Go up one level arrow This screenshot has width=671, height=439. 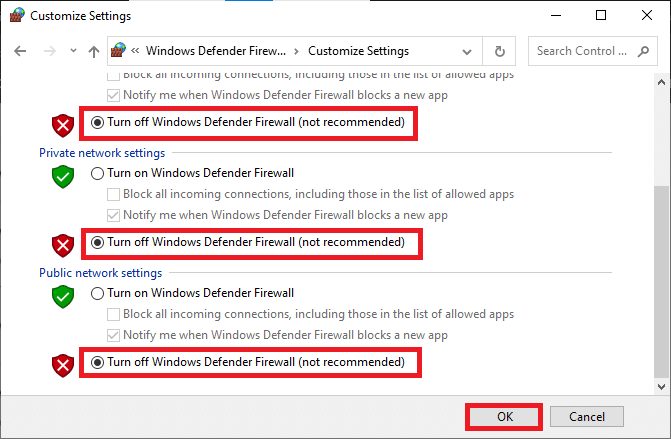pos(94,51)
